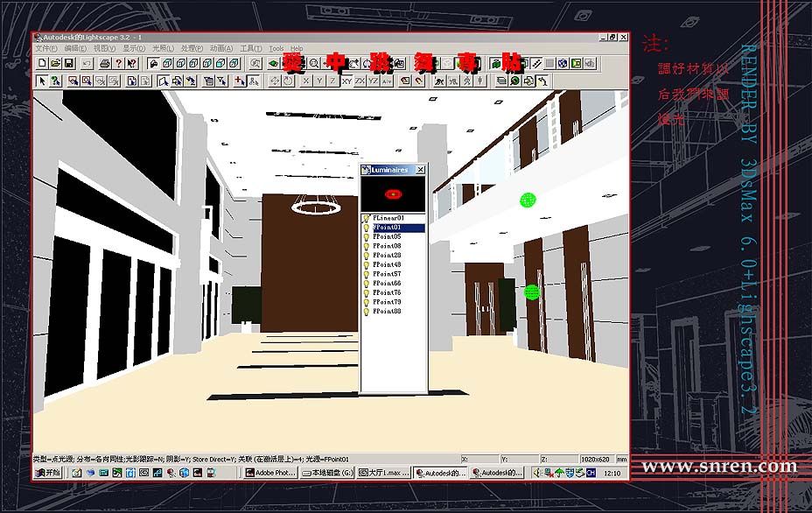Click the lower green luminaire marker in viewport
Image resolution: width=812 pixels, height=513 pixels.
point(532,292)
